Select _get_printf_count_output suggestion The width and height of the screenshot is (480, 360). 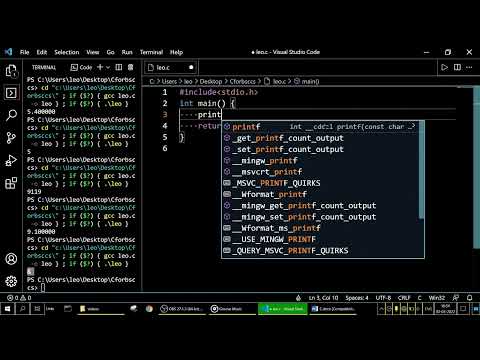click(x=320, y=138)
